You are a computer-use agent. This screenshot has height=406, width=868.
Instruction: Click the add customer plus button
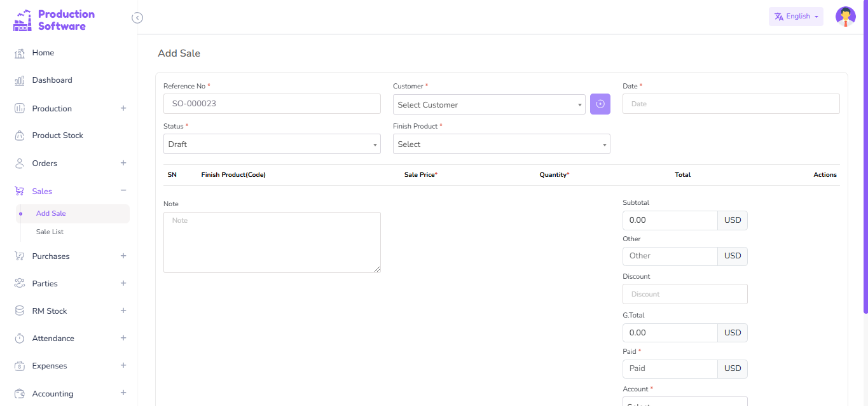600,104
